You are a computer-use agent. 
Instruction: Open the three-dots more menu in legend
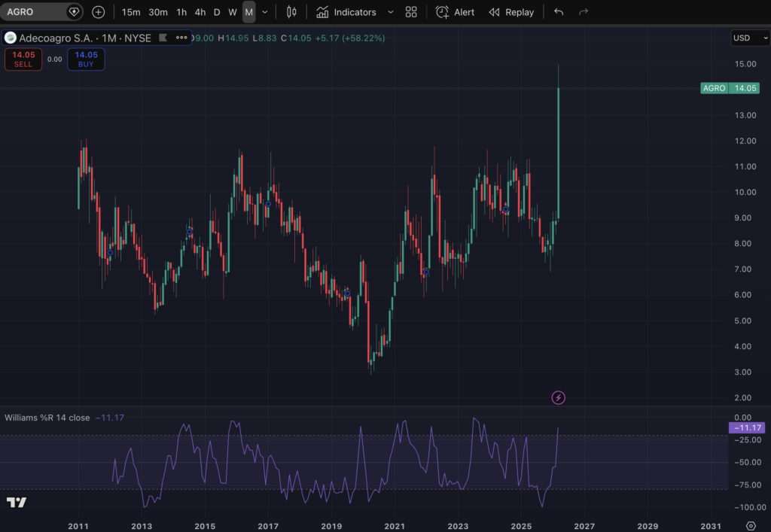[181, 38]
